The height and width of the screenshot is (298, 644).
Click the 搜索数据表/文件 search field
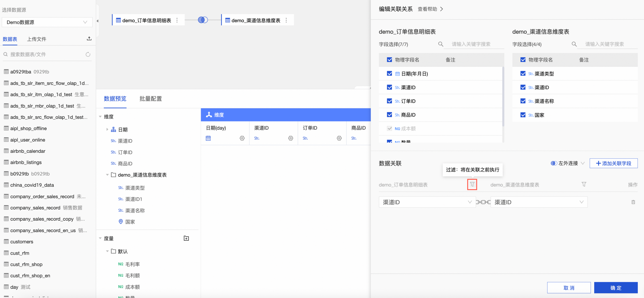[x=47, y=54]
